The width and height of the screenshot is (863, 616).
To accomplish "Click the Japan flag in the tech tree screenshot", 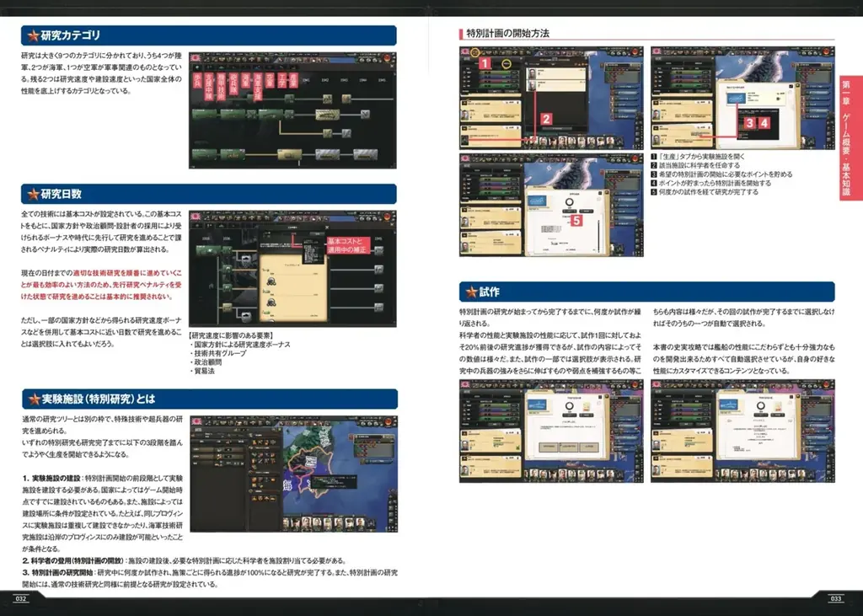I will [x=195, y=58].
